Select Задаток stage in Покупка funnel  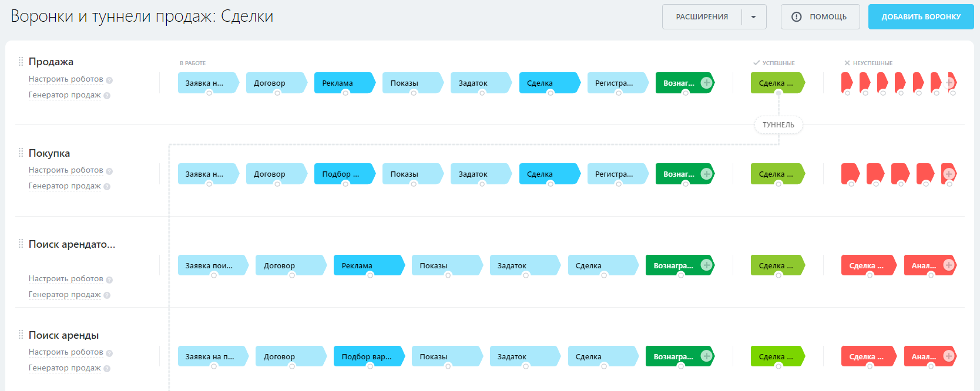(482, 174)
